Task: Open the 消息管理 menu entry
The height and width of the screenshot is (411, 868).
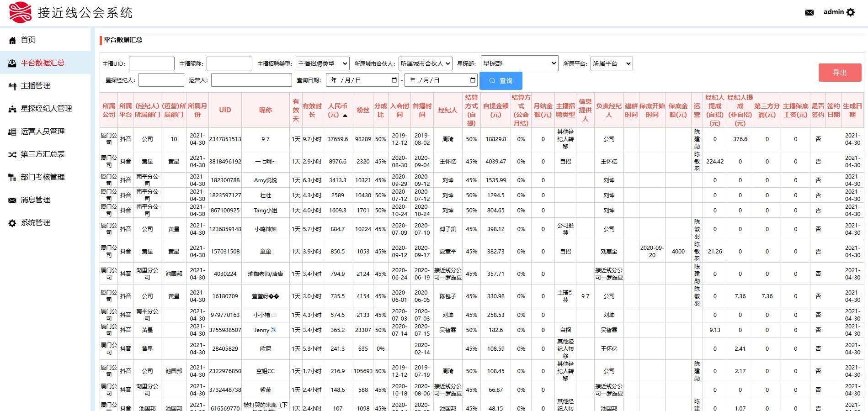Action: 45,200
